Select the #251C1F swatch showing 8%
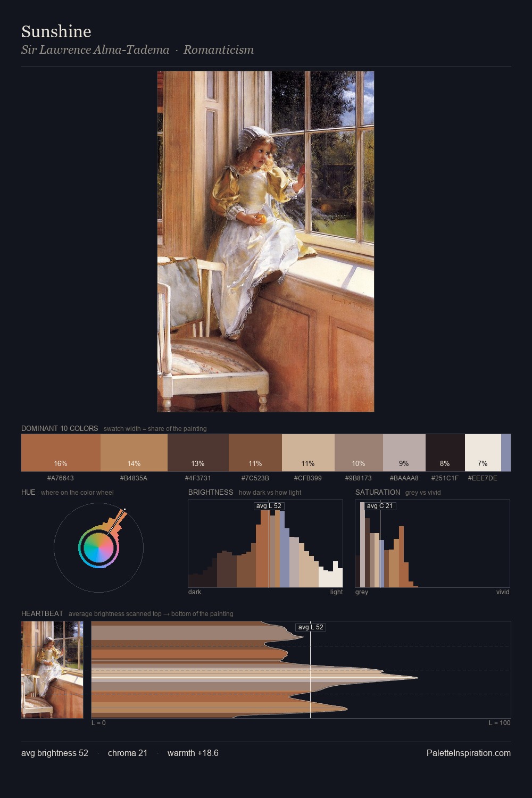Image resolution: width=532 pixels, height=798 pixels. pyautogui.click(x=445, y=453)
